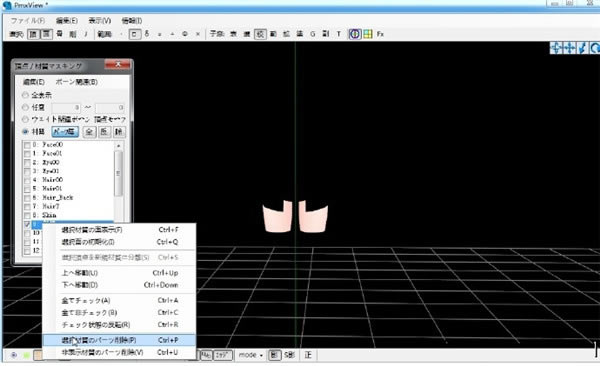
Task: Toggle the yellow grid display icon
Action: 368,34
